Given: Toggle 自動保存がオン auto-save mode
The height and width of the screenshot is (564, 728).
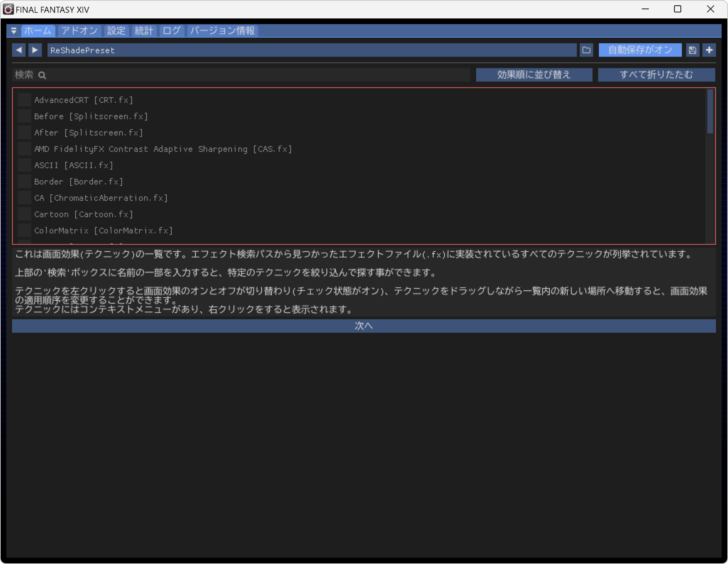Looking at the screenshot, I should pyautogui.click(x=639, y=50).
